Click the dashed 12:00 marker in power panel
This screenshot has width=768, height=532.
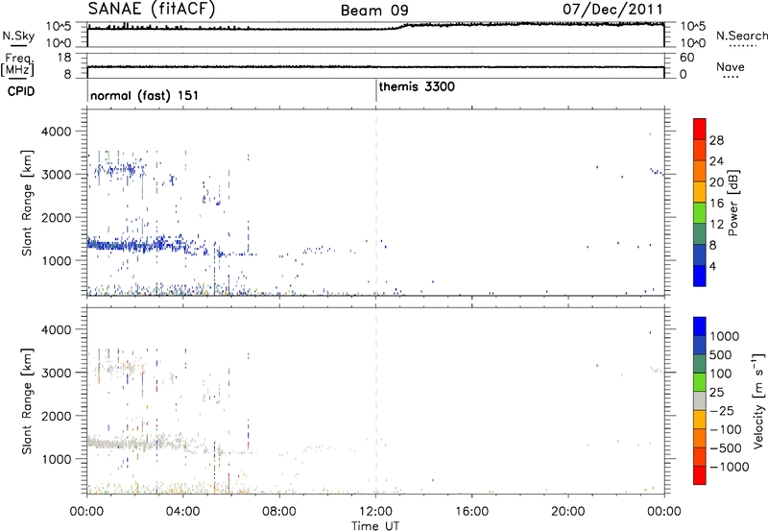[375, 203]
